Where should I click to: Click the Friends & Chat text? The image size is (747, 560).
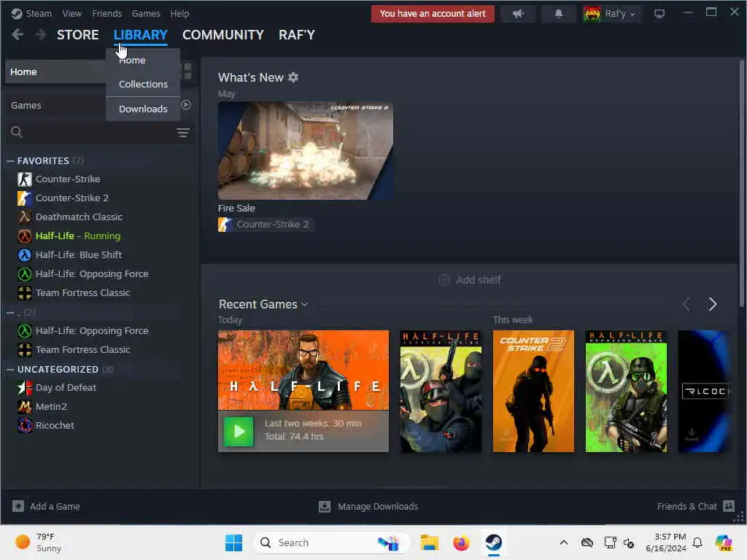tap(686, 507)
